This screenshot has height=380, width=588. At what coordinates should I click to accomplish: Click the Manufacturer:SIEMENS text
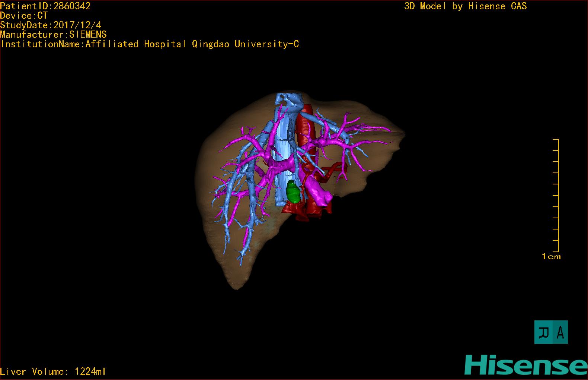(53, 35)
